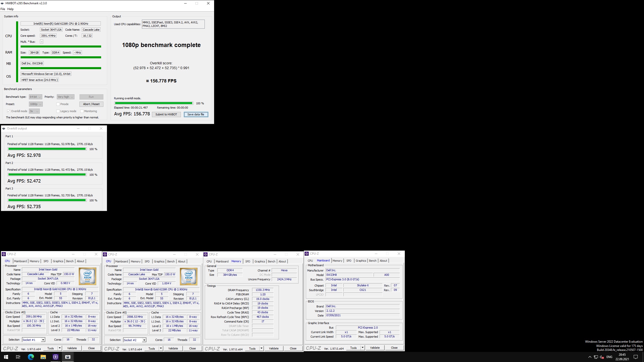Open File Explorer from taskbar
The image size is (644, 362).
(x=43, y=357)
